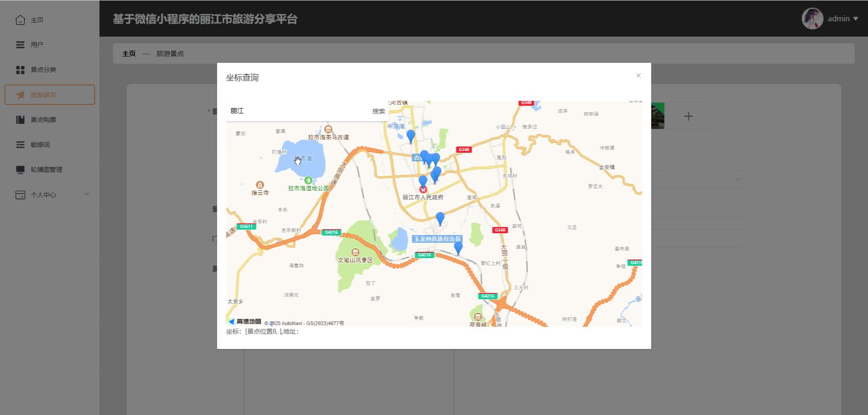Click the 敏感词 sensitive-words icon
The image size is (868, 415).
point(20,144)
